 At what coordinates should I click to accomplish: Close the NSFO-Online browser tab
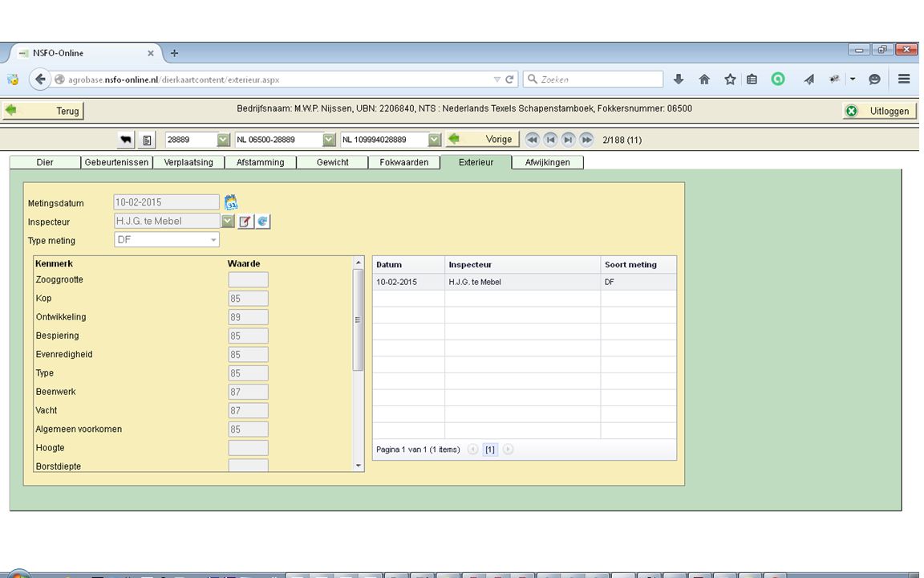tap(150, 53)
